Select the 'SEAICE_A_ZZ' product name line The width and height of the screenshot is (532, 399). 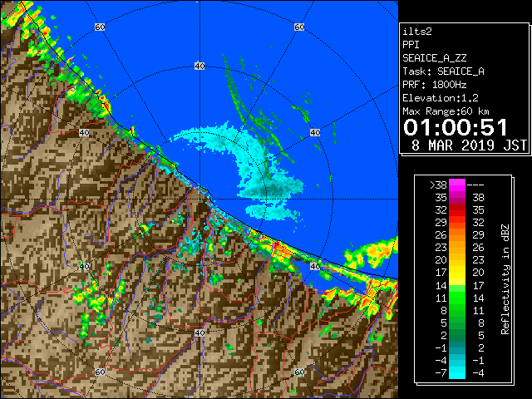point(434,58)
